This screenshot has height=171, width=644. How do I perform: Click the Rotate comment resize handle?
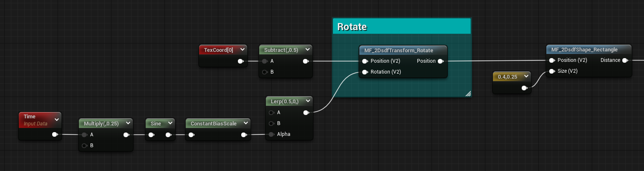click(x=468, y=94)
